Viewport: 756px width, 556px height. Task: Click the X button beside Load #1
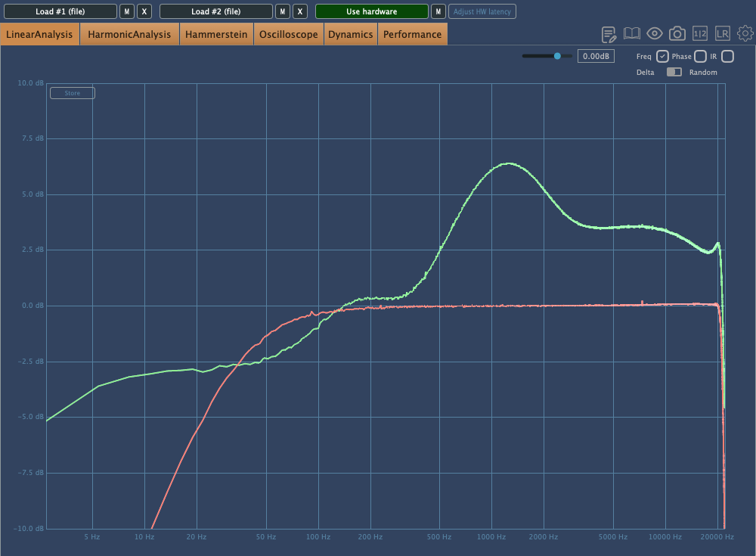pyautogui.click(x=144, y=11)
